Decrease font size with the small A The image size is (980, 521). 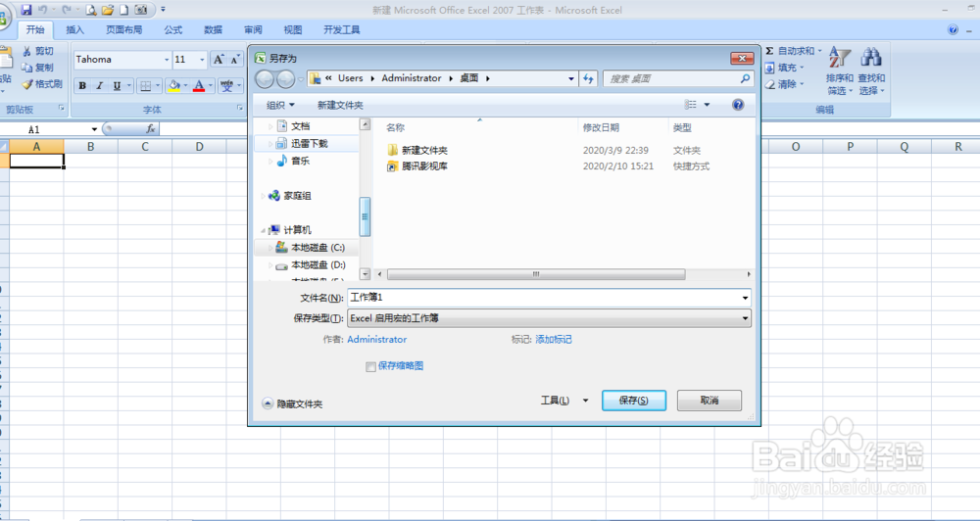[235, 60]
